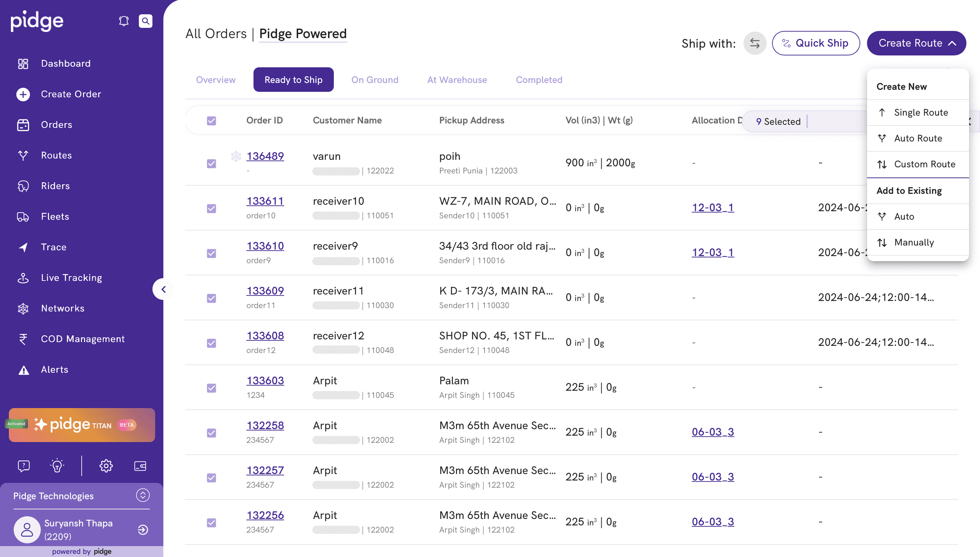Open Live Tracking from the sidebar
Screen dimensions: 980x557
pos(71,278)
